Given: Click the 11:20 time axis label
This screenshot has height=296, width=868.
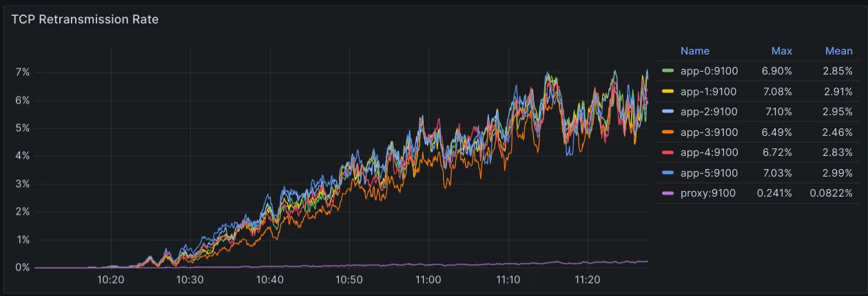Looking at the screenshot, I should 587,279.
